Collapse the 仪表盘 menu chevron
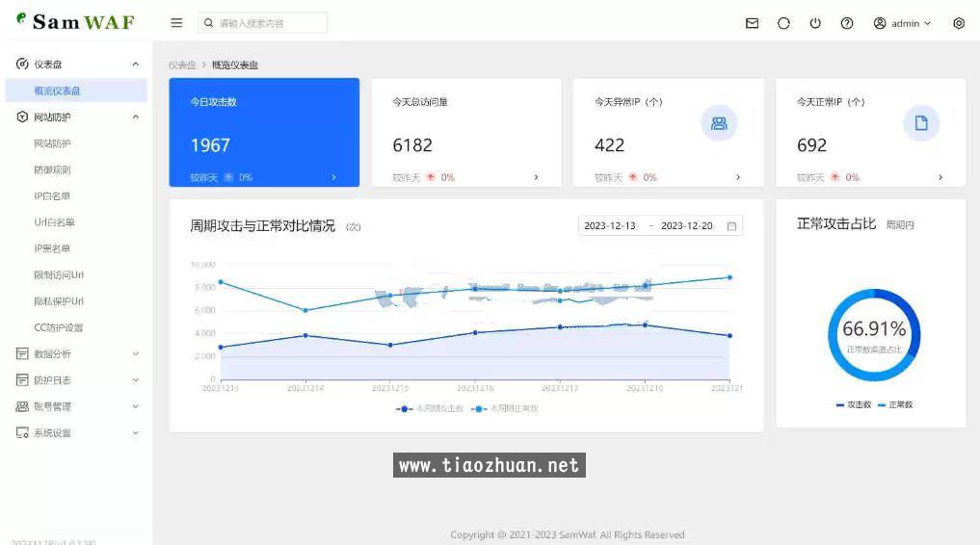Screen dimensions: 980x545 point(136,64)
